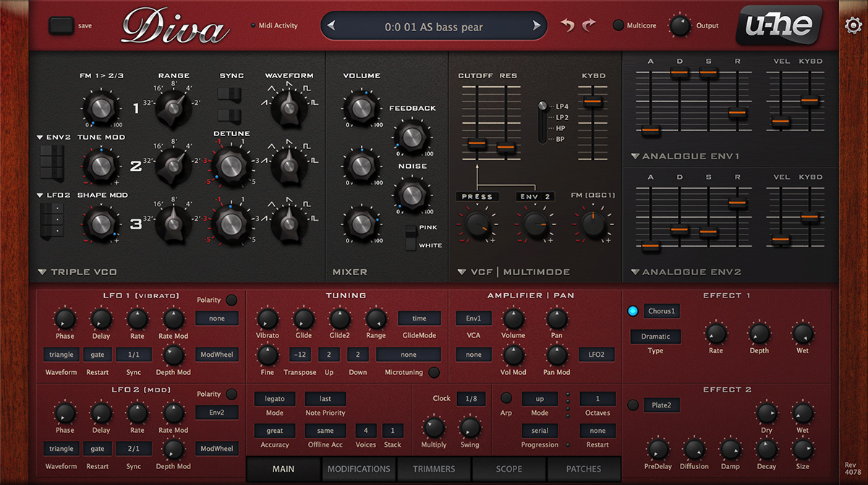Click the FM (OSC1) filter knob
This screenshot has width=868, height=485.
(x=592, y=224)
